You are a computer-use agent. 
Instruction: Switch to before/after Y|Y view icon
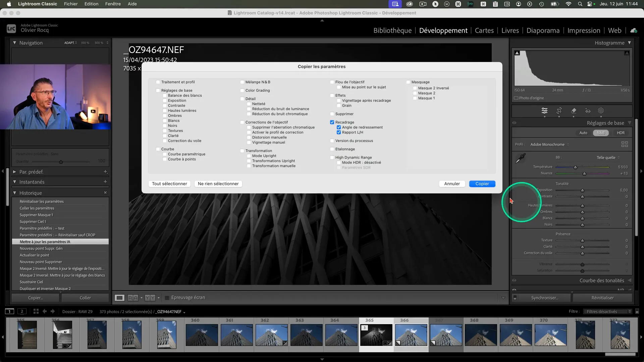pos(150,298)
